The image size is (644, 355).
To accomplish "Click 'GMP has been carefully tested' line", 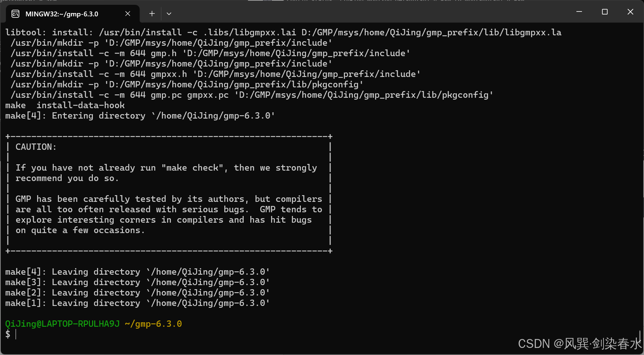I will [x=169, y=199].
